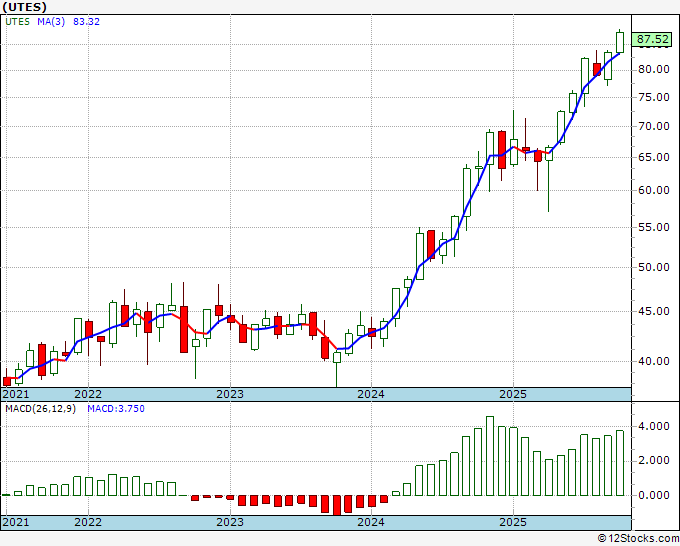Screen dimensions: 680x546
Task: Click the 2.000 MACD axis label
Action: pos(654,460)
